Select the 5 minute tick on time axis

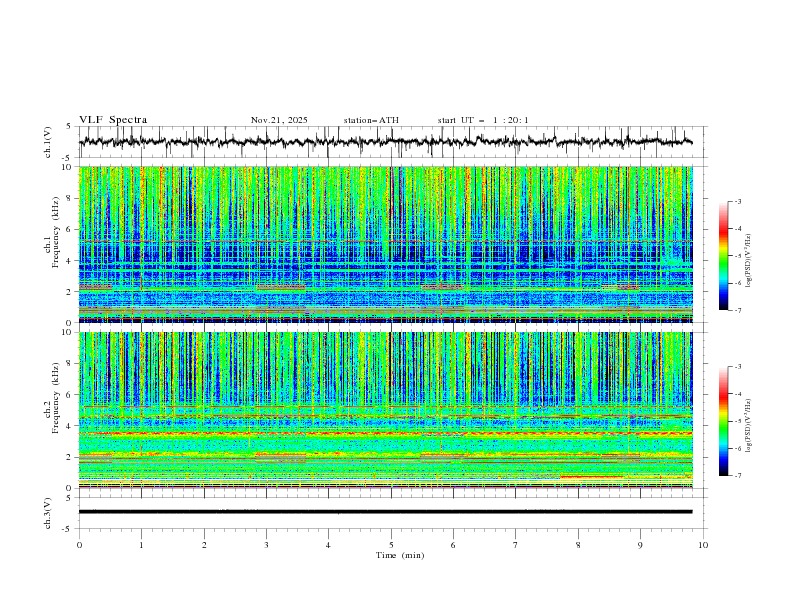[391, 545]
